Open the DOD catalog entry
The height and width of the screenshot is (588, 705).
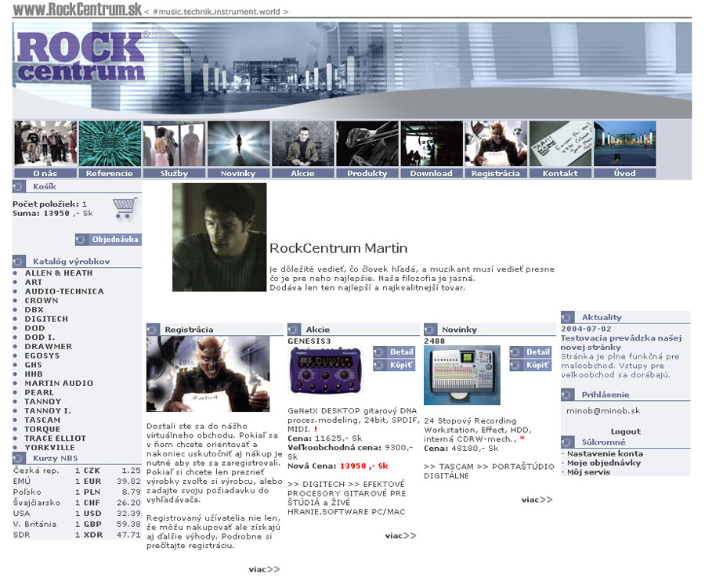(x=34, y=328)
